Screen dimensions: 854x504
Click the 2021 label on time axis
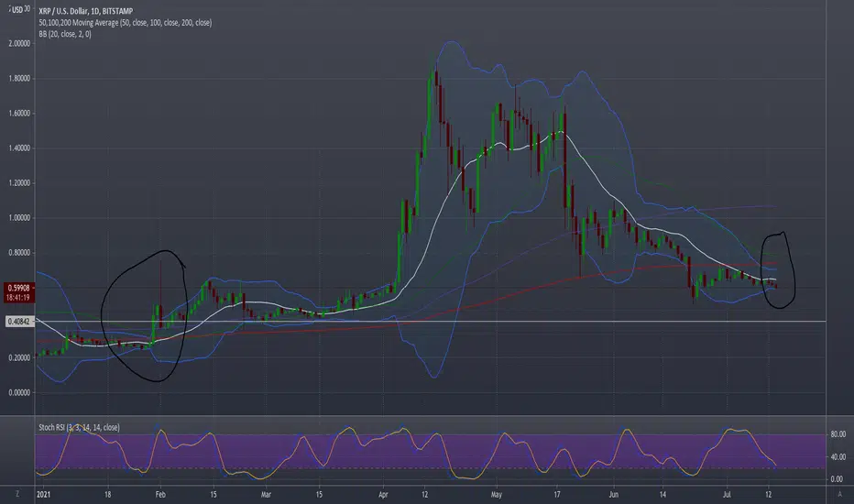[43, 494]
